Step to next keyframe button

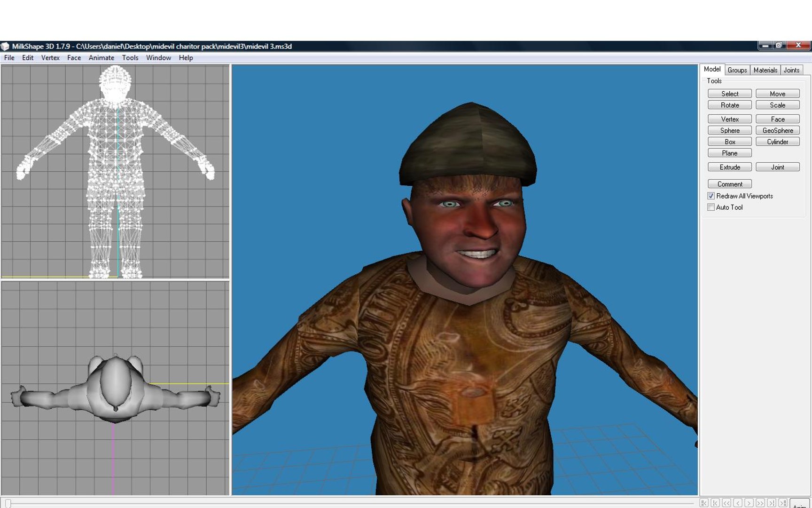(772, 503)
